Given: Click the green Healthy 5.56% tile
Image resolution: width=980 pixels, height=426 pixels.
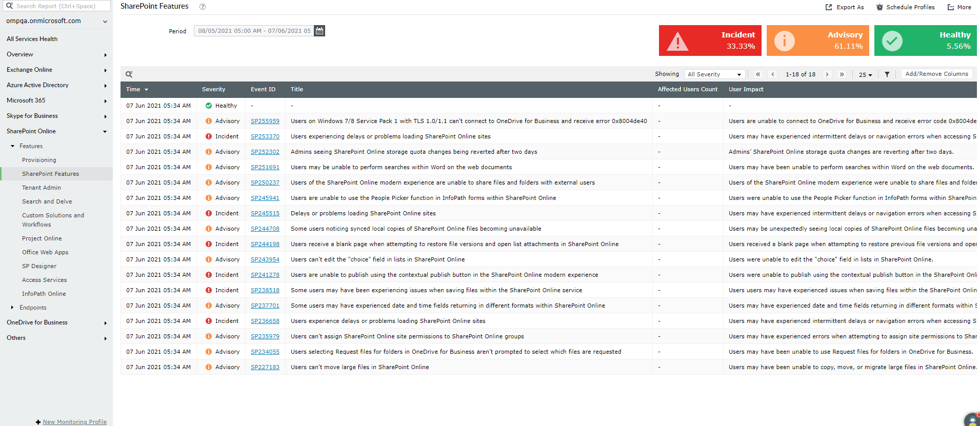Looking at the screenshot, I should 926,40.
